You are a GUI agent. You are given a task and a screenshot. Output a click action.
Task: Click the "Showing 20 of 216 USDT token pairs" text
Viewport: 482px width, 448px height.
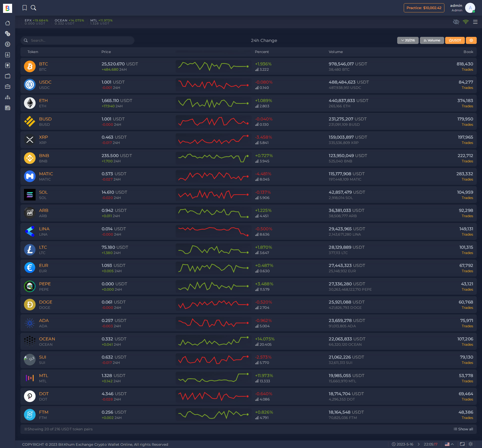point(60,429)
